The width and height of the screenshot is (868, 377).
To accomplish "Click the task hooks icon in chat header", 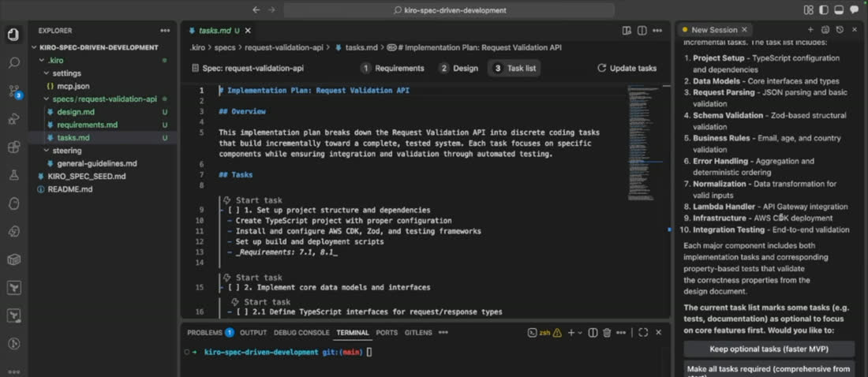I will point(825,30).
